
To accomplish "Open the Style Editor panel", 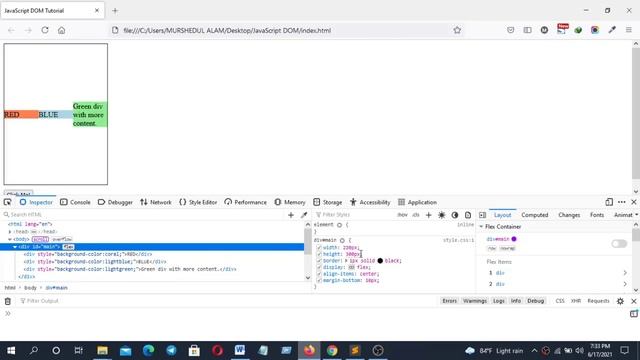I will (x=198, y=202).
